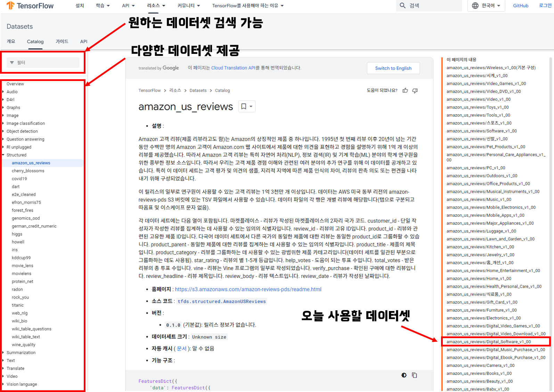Copy the code sample icon
The width and height of the screenshot is (554, 392).
(x=414, y=375)
